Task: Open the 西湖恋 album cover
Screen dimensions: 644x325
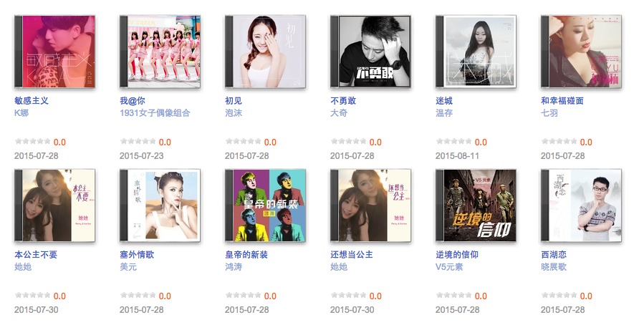Action: [x=581, y=205]
